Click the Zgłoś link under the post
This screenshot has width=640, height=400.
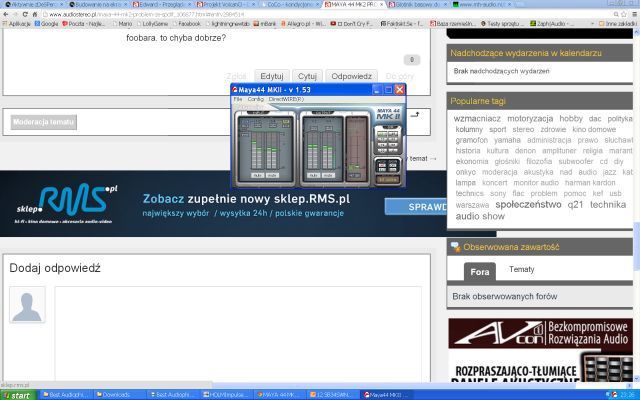[236, 76]
